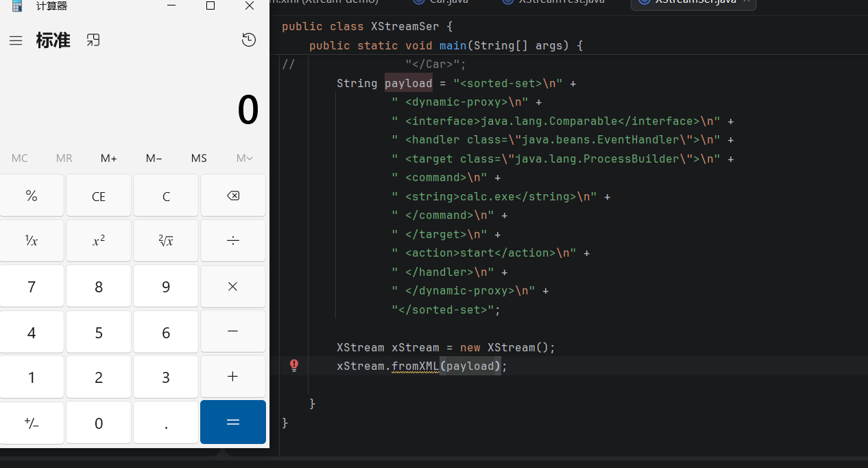Image resolution: width=868 pixels, height=468 pixels.
Task: Click the plus + operator key
Action: pyautogui.click(x=233, y=377)
